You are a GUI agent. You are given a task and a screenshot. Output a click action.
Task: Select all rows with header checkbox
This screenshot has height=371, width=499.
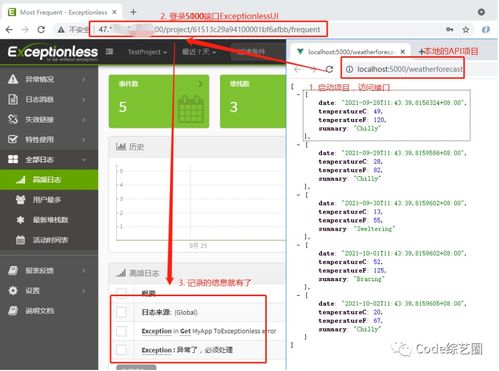tap(121, 293)
